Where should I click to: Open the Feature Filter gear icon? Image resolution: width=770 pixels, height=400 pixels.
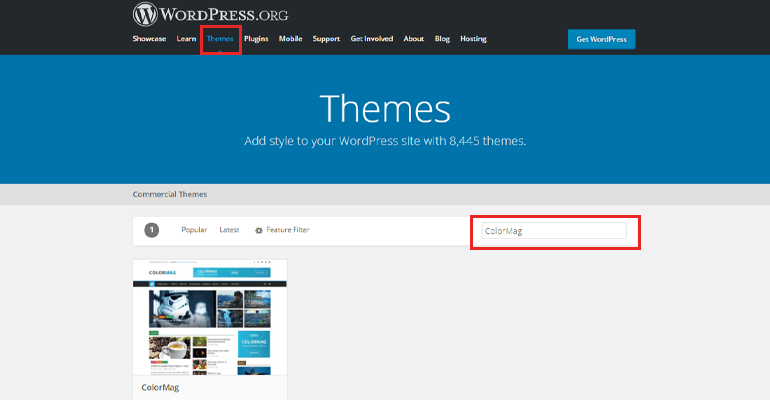point(259,230)
